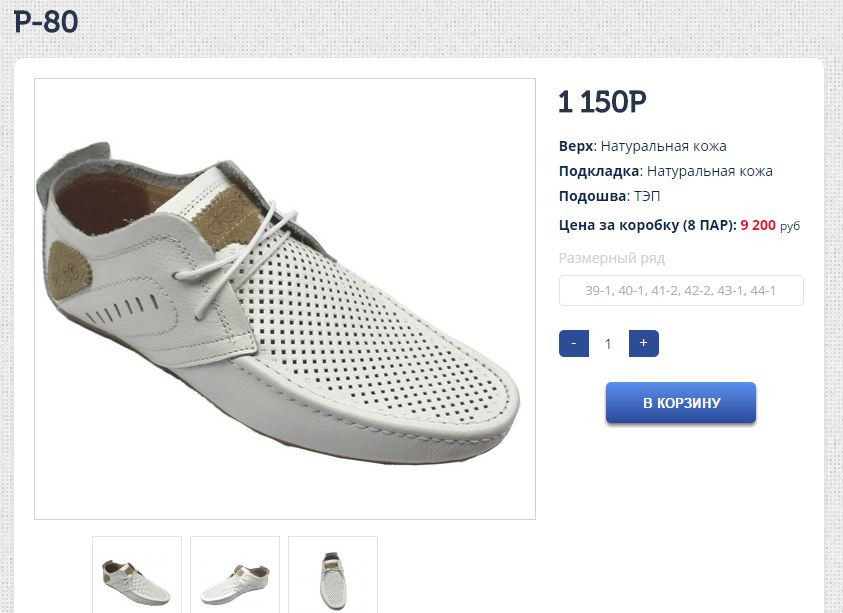Click the size range field starting with 39-1

click(x=681, y=291)
